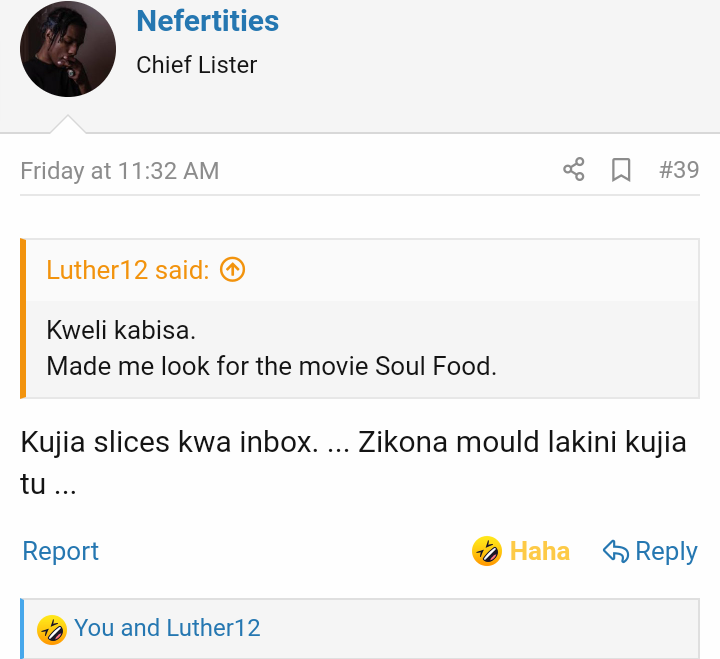Click the 'Chief Lister' user title

pyautogui.click(x=197, y=65)
